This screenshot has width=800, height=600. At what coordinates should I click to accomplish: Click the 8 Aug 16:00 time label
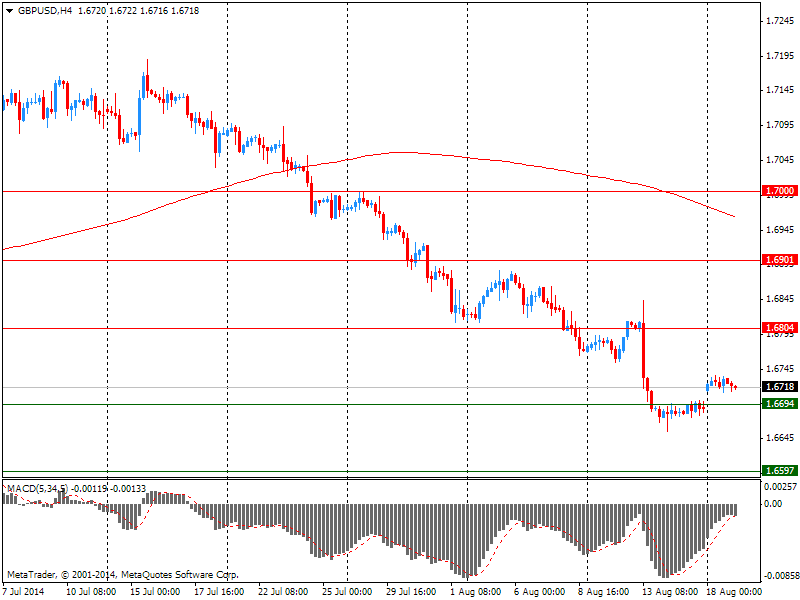(604, 592)
